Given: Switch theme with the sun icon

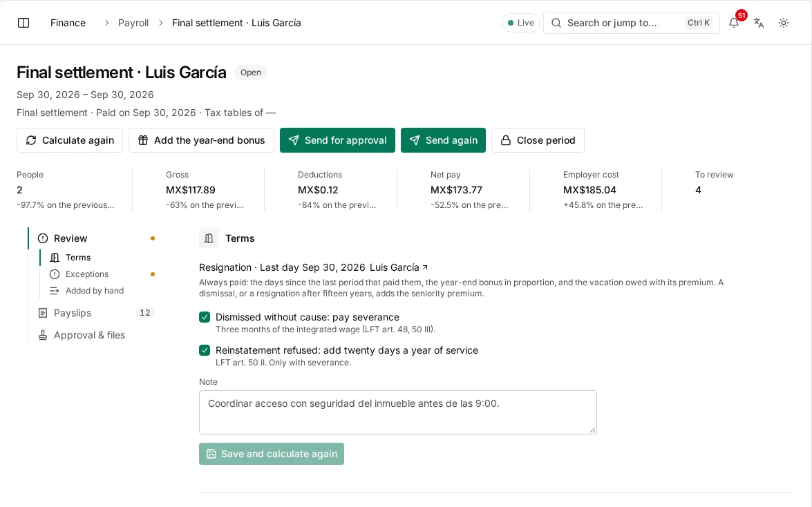Looking at the screenshot, I should [x=784, y=23].
